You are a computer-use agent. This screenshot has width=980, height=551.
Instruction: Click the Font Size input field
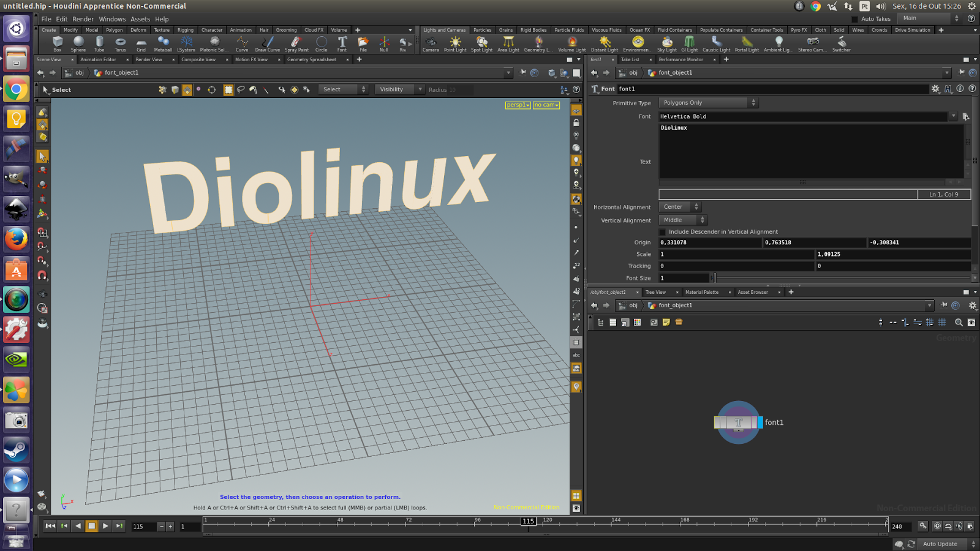pos(684,278)
